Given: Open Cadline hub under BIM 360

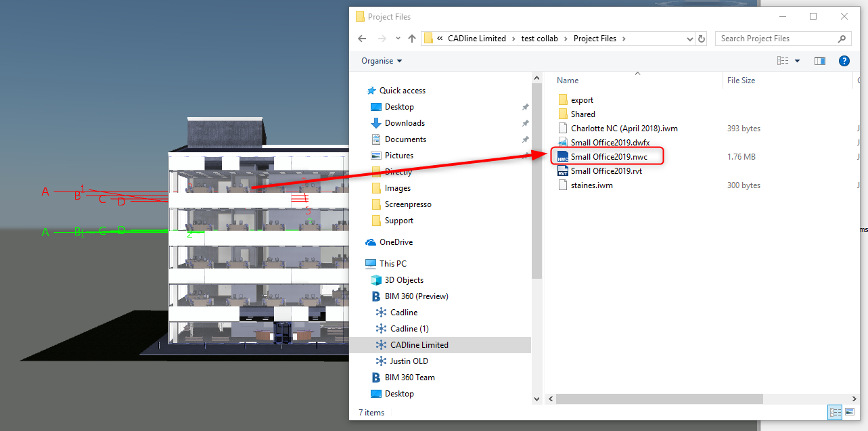Looking at the screenshot, I should coord(404,313).
